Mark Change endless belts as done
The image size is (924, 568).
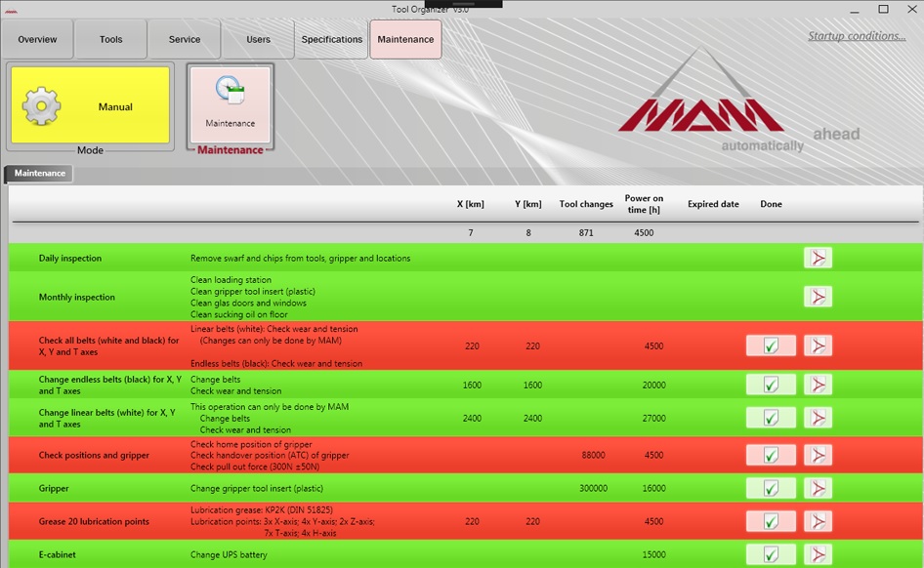[x=771, y=385]
